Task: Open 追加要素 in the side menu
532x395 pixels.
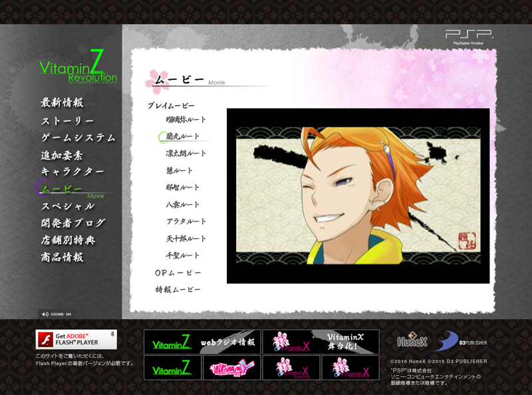Action: click(x=62, y=156)
